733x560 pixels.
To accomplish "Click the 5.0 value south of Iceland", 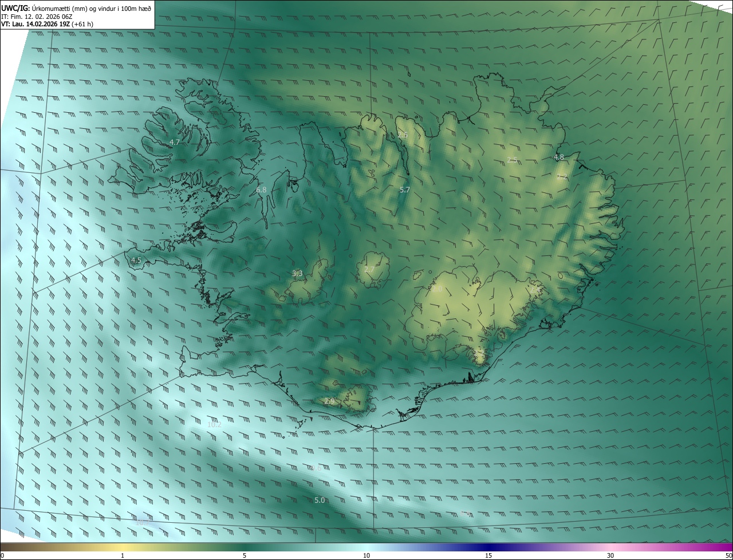I will coord(320,500).
